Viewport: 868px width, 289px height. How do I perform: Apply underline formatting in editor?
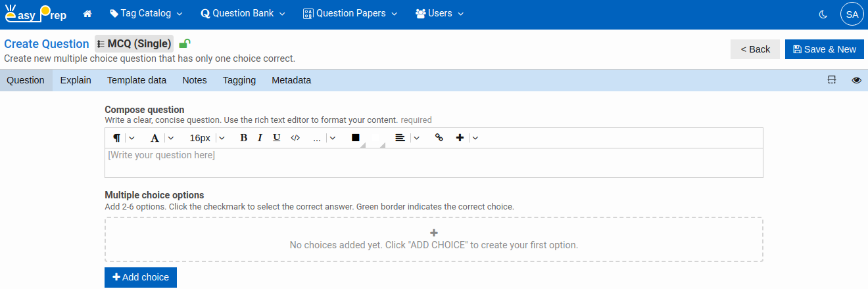coord(276,138)
